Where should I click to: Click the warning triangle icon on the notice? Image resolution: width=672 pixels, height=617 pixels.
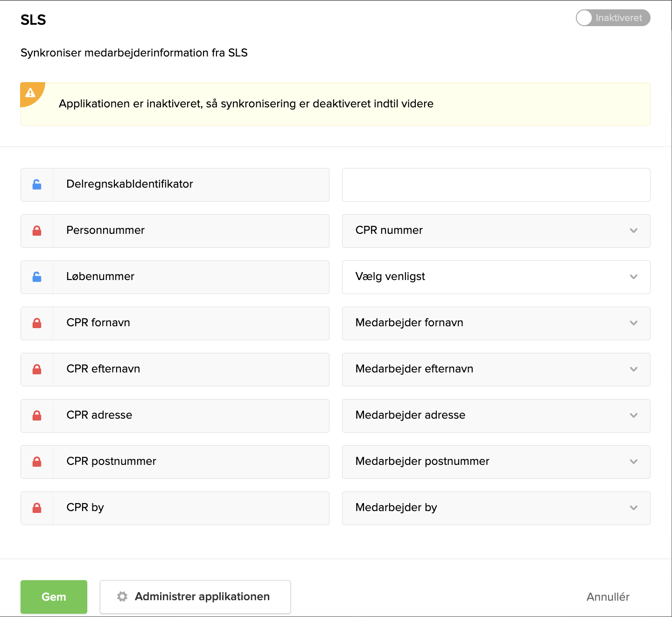[30, 93]
